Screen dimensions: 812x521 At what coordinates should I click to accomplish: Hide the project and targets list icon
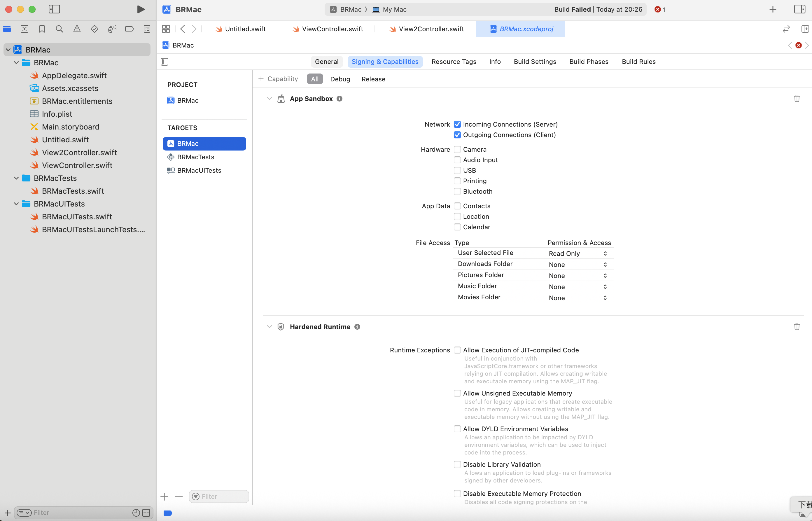pos(165,62)
